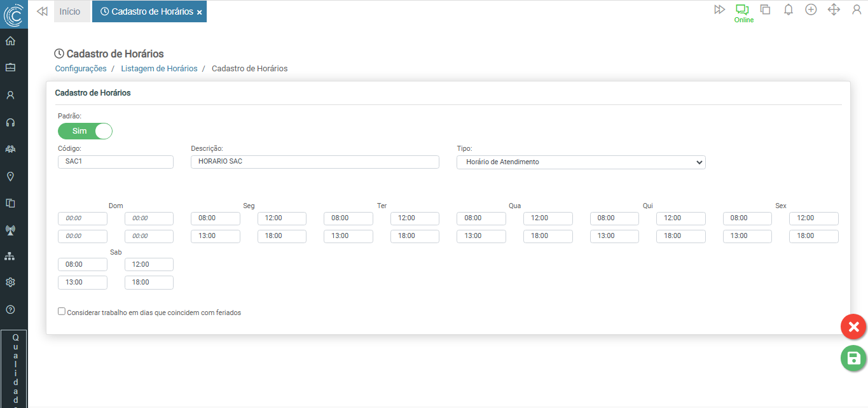The height and width of the screenshot is (408, 868).
Task: Close the Cadastro de Horários tab
Action: [x=200, y=12]
